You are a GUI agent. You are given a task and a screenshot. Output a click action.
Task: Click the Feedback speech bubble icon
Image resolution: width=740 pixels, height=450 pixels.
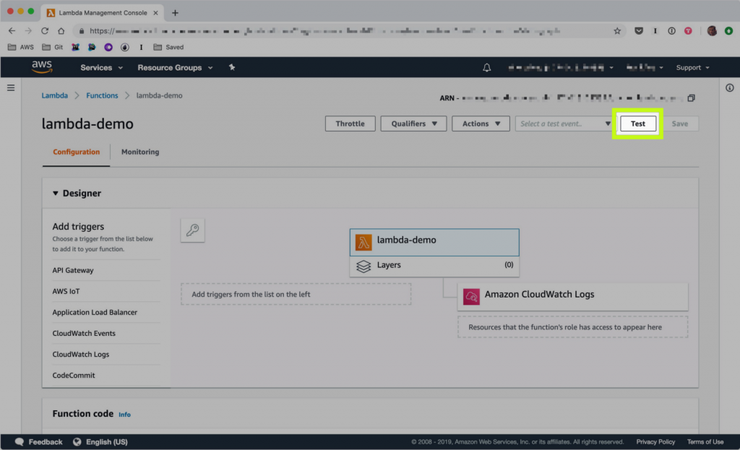point(19,442)
